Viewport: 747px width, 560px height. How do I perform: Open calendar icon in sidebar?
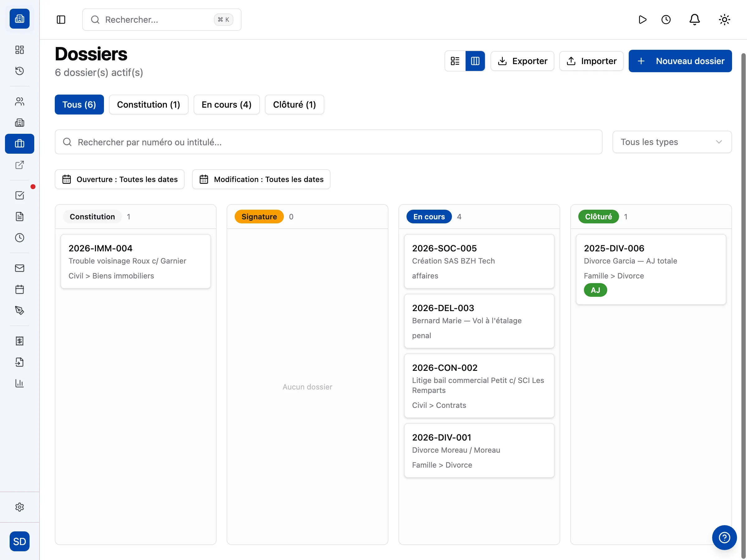click(x=20, y=289)
